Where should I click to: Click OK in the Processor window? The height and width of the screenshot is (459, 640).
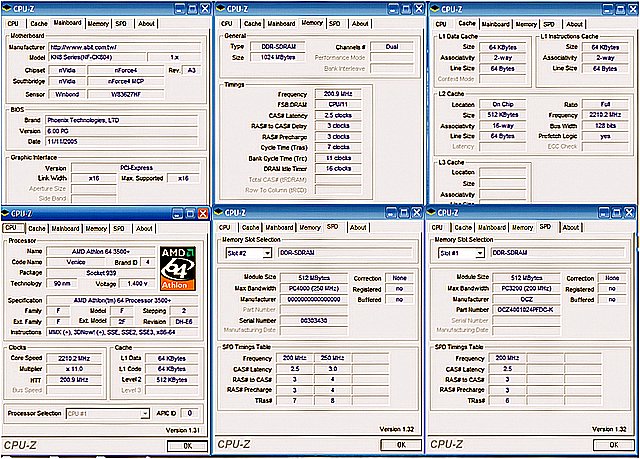(187, 446)
